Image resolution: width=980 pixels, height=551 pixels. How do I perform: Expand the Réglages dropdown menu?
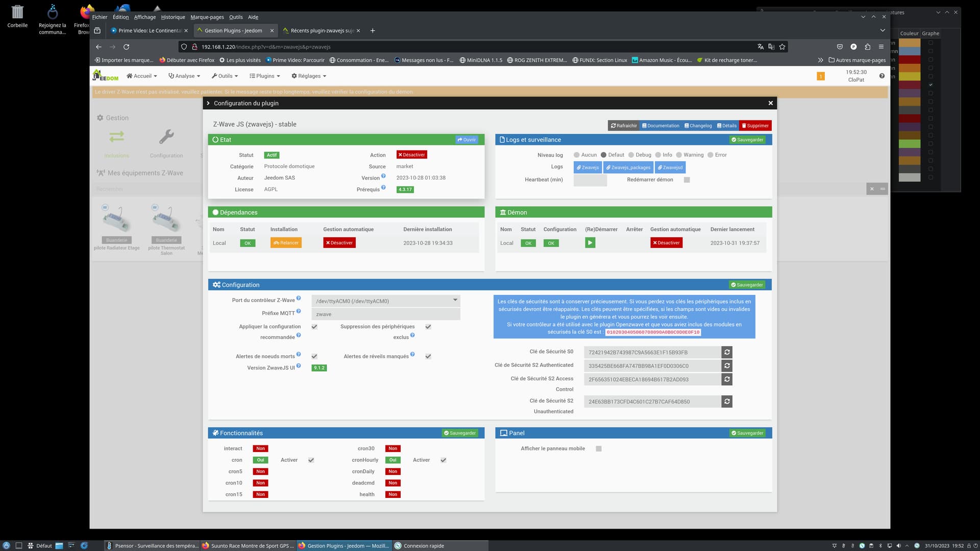pyautogui.click(x=309, y=76)
